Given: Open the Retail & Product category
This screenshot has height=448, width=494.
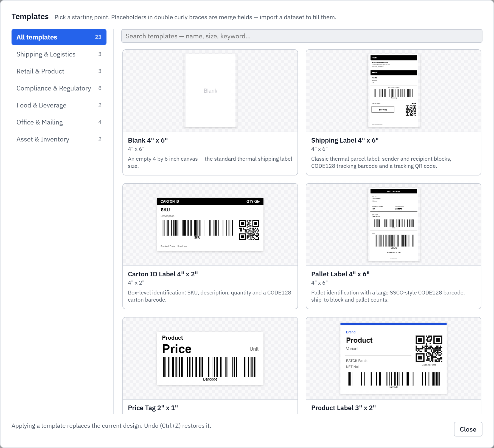Looking at the screenshot, I should pyautogui.click(x=59, y=71).
